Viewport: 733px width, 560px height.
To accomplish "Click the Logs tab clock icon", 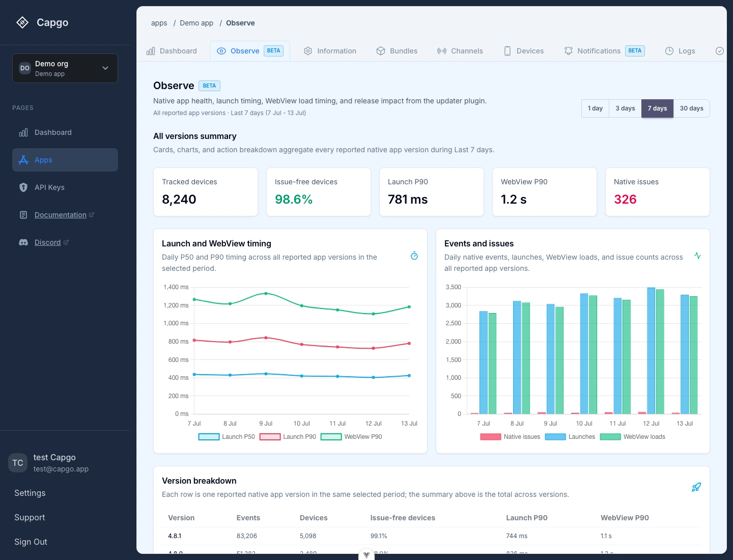I will coord(669,51).
